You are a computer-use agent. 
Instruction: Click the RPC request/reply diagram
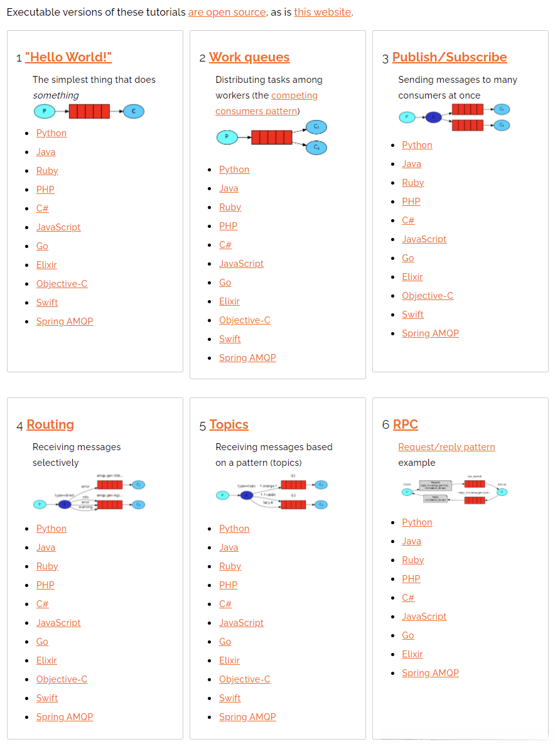pyautogui.click(x=455, y=492)
